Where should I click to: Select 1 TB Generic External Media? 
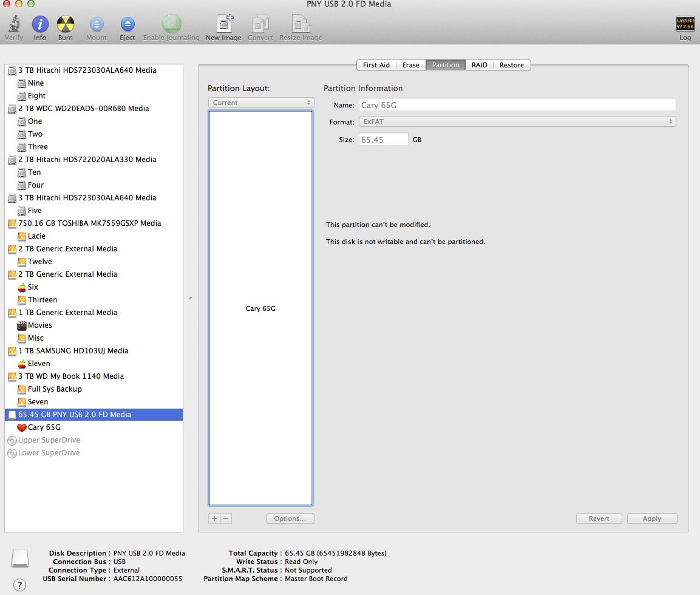[93, 313]
